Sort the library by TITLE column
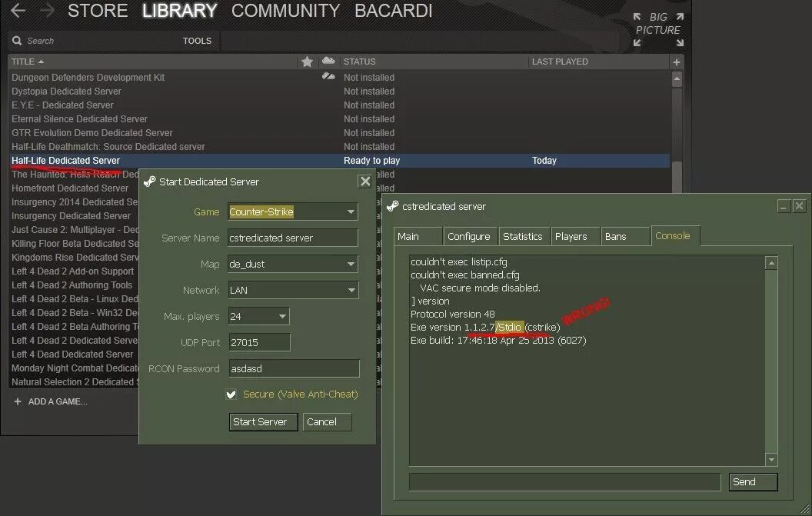812x516 pixels. tap(28, 62)
